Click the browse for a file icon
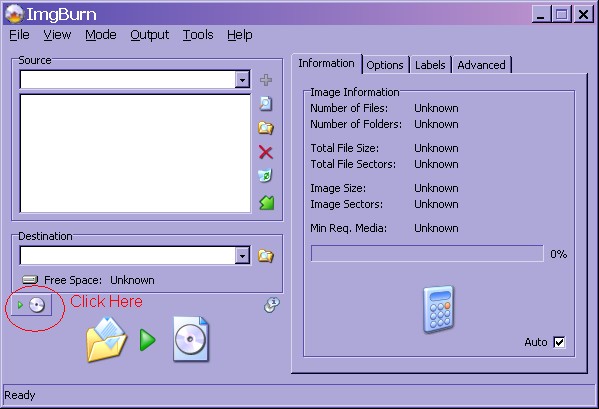Image resolution: width=599 pixels, height=409 pixels. [x=266, y=104]
